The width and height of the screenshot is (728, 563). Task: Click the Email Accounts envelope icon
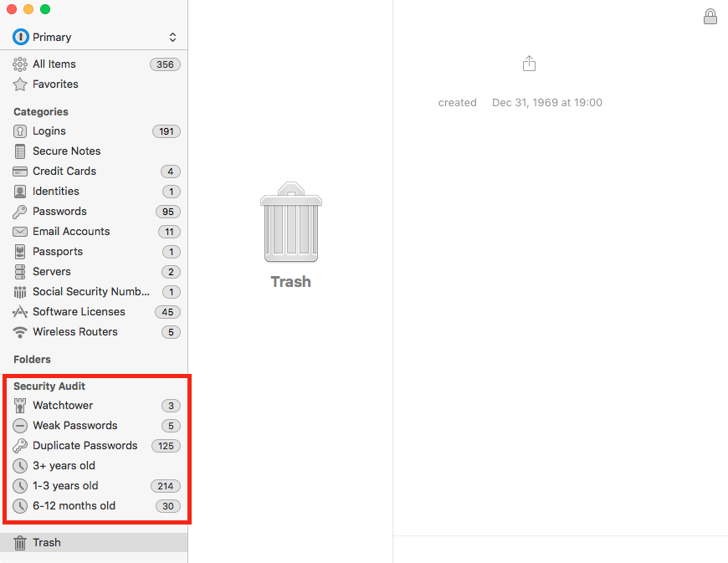[20, 232]
